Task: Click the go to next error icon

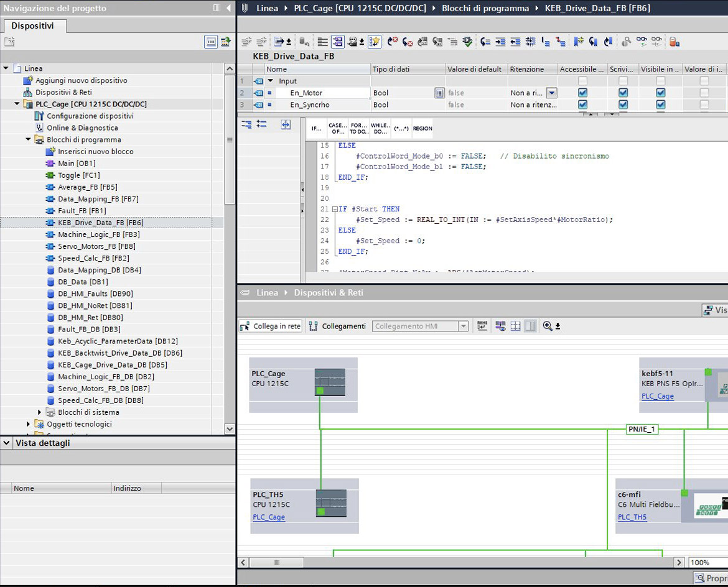Action: (407, 42)
